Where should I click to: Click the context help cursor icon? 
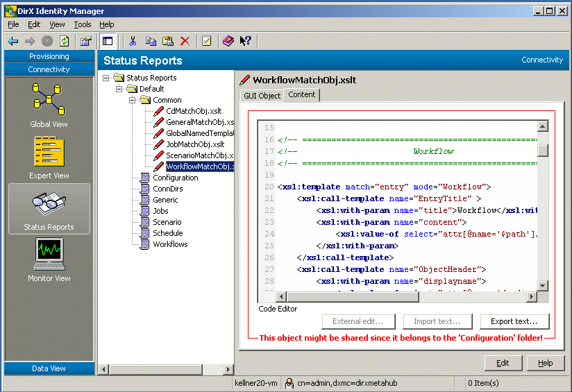[245, 42]
